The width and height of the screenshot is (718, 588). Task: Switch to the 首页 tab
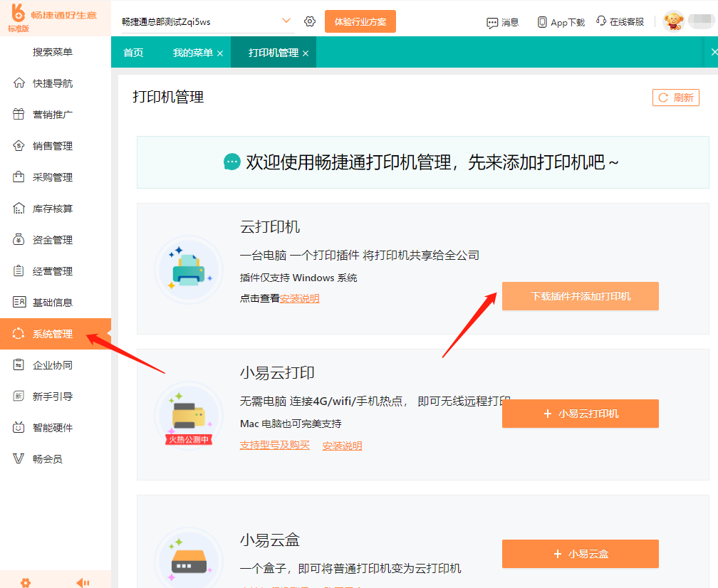(x=133, y=53)
